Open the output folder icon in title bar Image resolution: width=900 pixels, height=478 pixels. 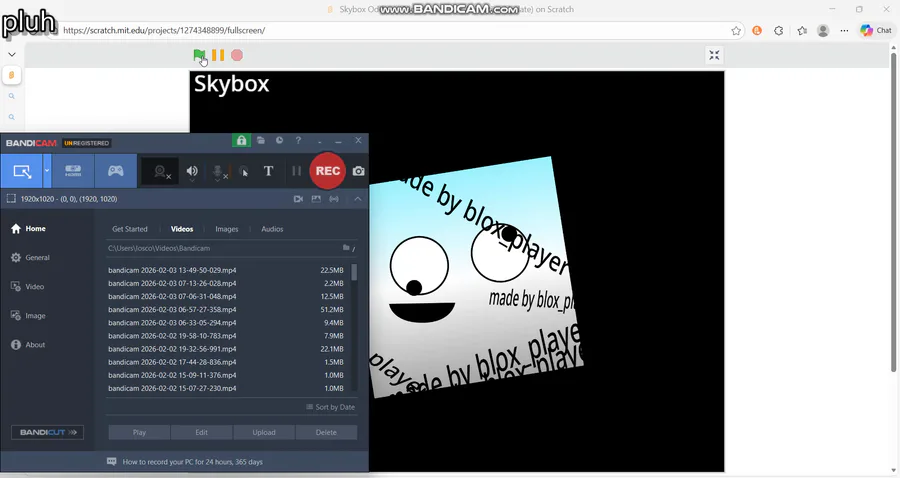point(261,141)
